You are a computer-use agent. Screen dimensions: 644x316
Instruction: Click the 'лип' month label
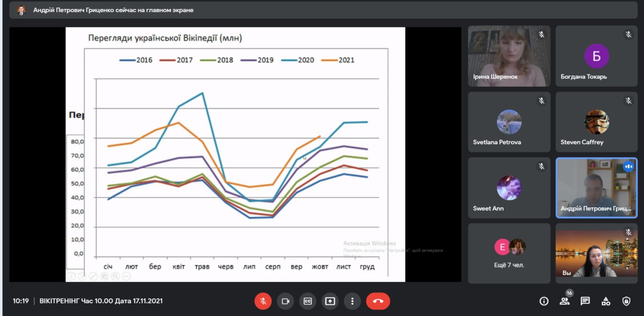pos(250,266)
